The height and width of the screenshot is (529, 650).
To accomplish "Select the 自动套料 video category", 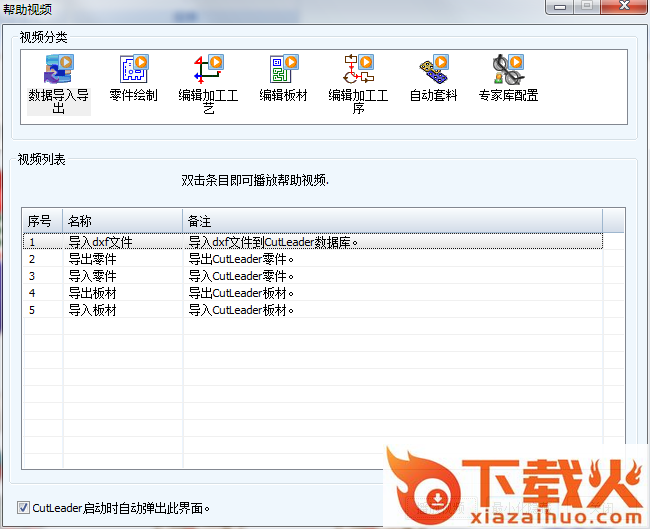I will click(x=433, y=72).
